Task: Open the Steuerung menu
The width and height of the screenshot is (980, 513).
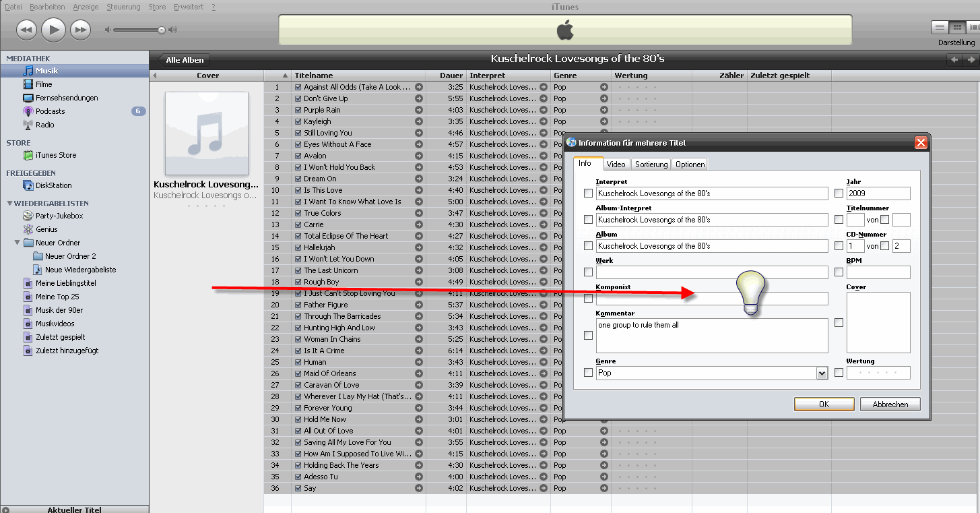Action: pyautogui.click(x=123, y=7)
